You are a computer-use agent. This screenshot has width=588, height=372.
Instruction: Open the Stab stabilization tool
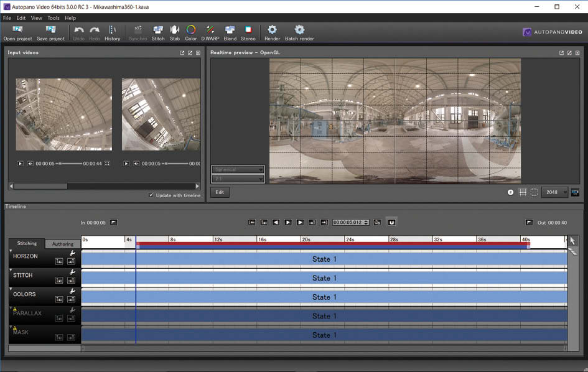tap(175, 33)
